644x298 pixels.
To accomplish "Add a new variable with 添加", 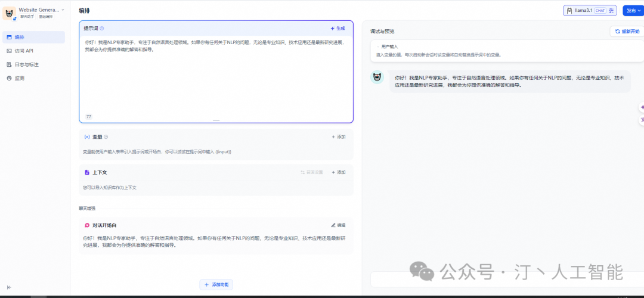I will (339, 136).
